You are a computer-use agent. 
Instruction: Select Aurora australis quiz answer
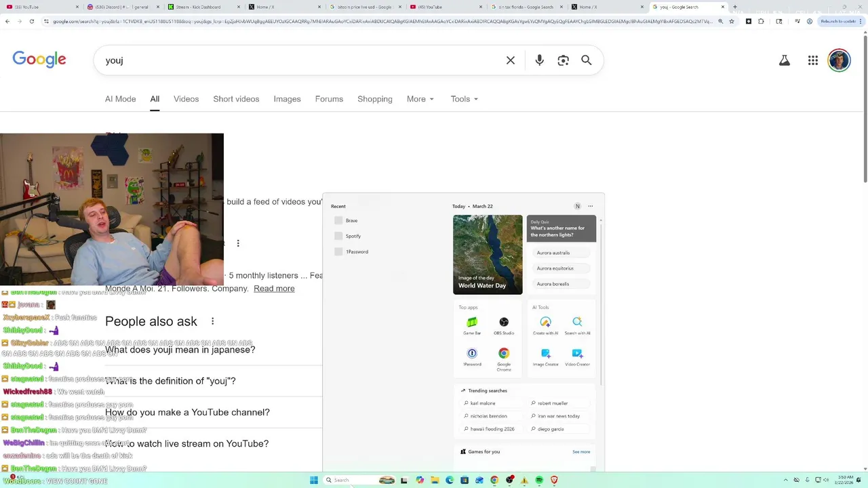click(561, 253)
